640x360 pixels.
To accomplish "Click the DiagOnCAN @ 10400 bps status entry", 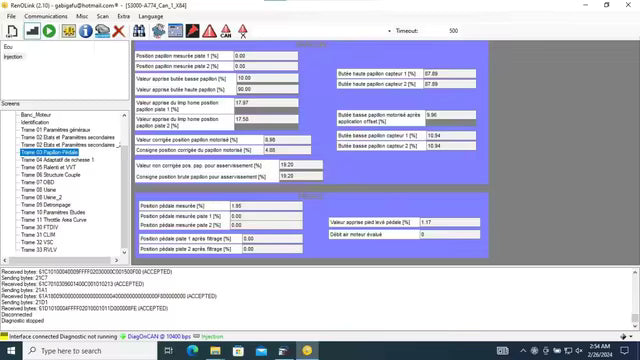I will point(156,337).
